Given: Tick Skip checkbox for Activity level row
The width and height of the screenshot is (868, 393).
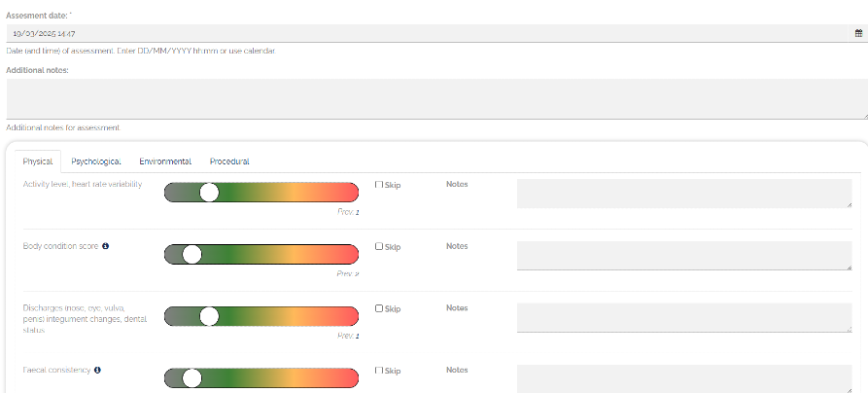Looking at the screenshot, I should pyautogui.click(x=379, y=185).
